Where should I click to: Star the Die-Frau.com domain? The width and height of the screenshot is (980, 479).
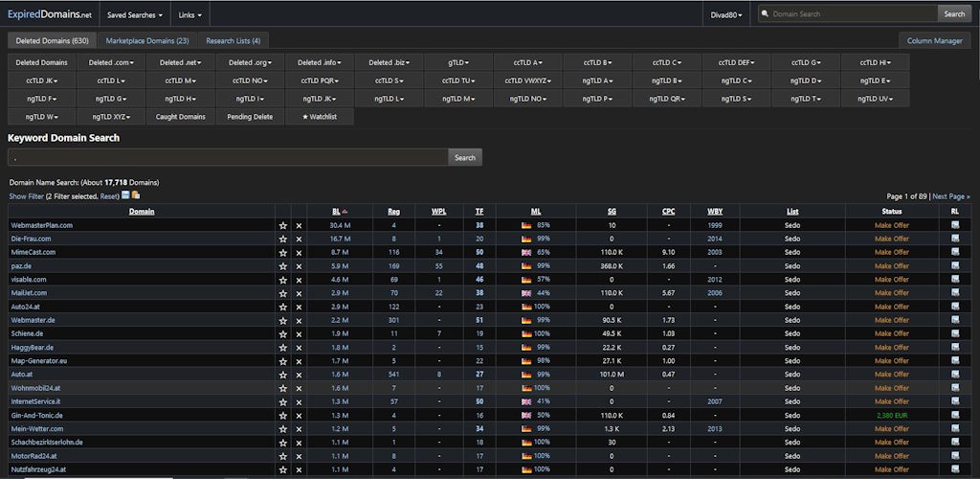click(283, 239)
